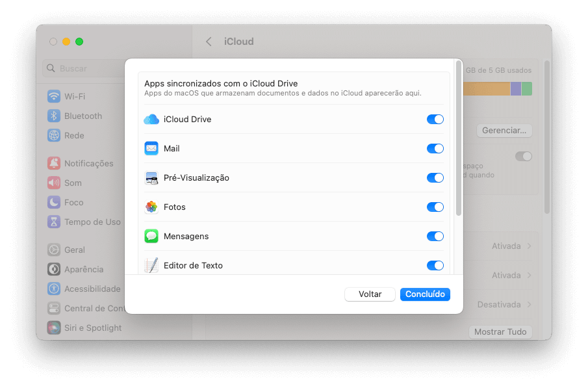
Task: Click the Concluído button
Action: pos(425,294)
